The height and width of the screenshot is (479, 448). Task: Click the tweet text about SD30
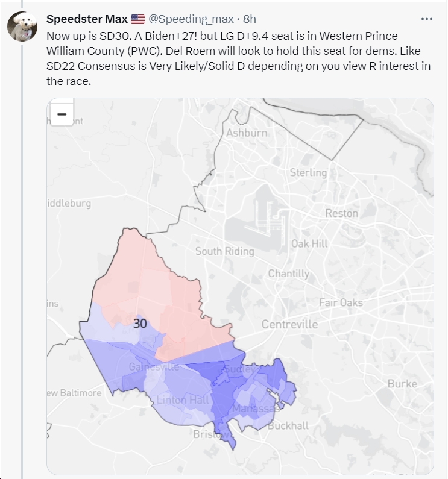tap(239, 58)
